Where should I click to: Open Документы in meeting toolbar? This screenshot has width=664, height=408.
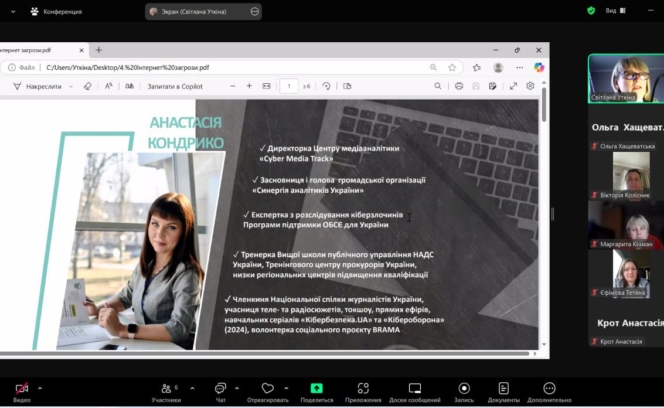[x=504, y=389]
